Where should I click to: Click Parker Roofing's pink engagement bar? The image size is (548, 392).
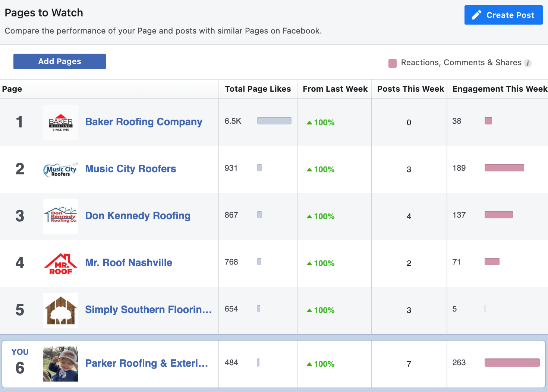(512, 363)
